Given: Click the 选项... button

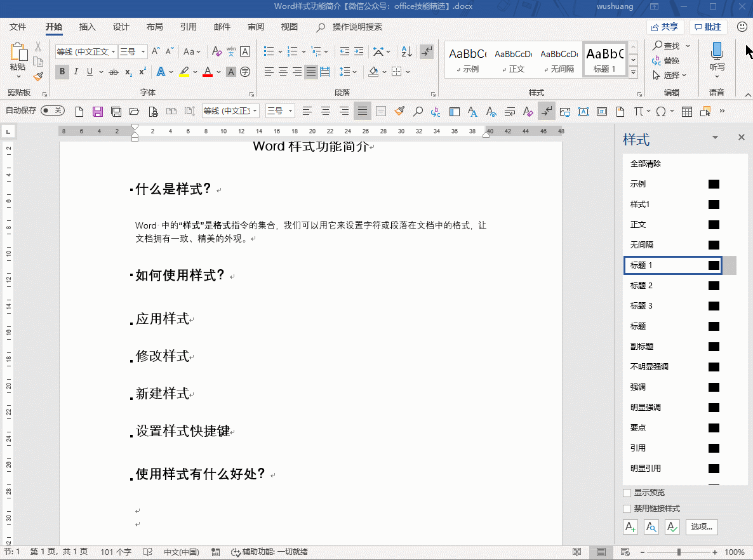Looking at the screenshot, I should 702,527.
